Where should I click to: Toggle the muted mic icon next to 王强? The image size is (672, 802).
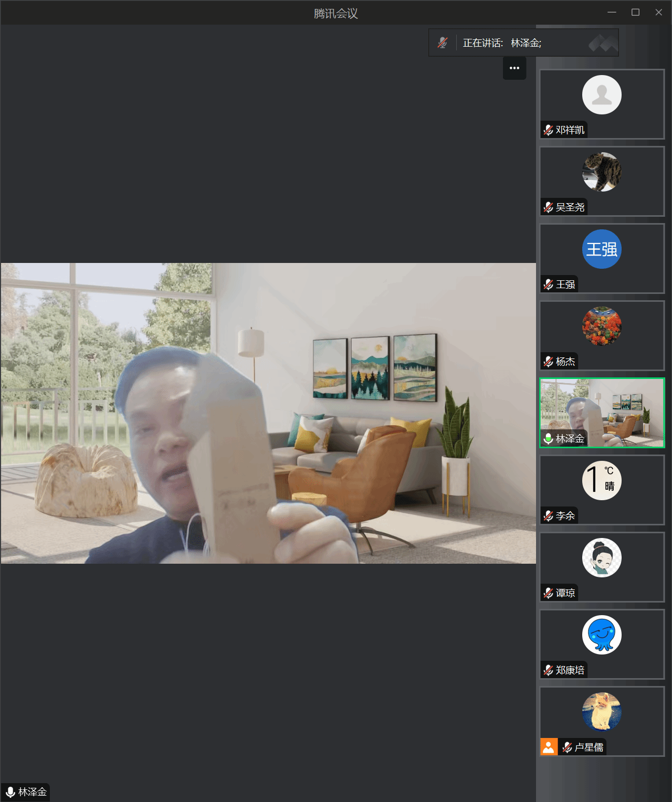pos(548,284)
